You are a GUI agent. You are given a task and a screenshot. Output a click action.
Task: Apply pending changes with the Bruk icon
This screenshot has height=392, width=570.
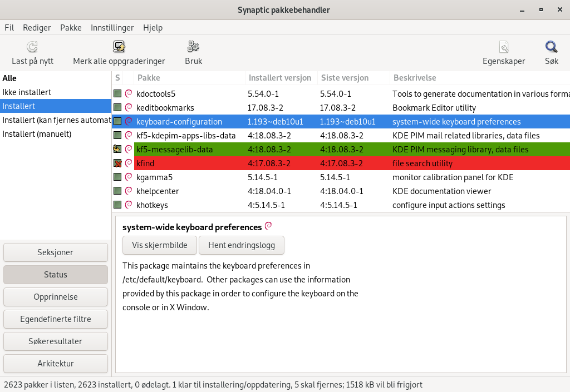(x=193, y=53)
